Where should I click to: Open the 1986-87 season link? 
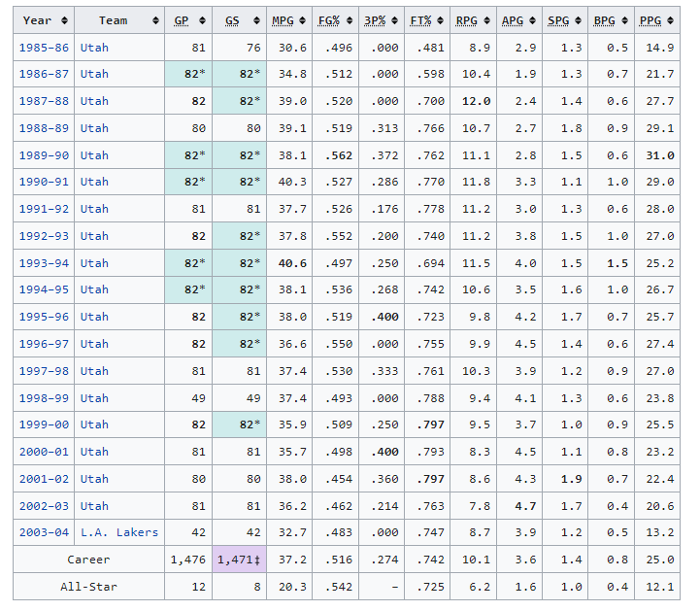tap(44, 74)
